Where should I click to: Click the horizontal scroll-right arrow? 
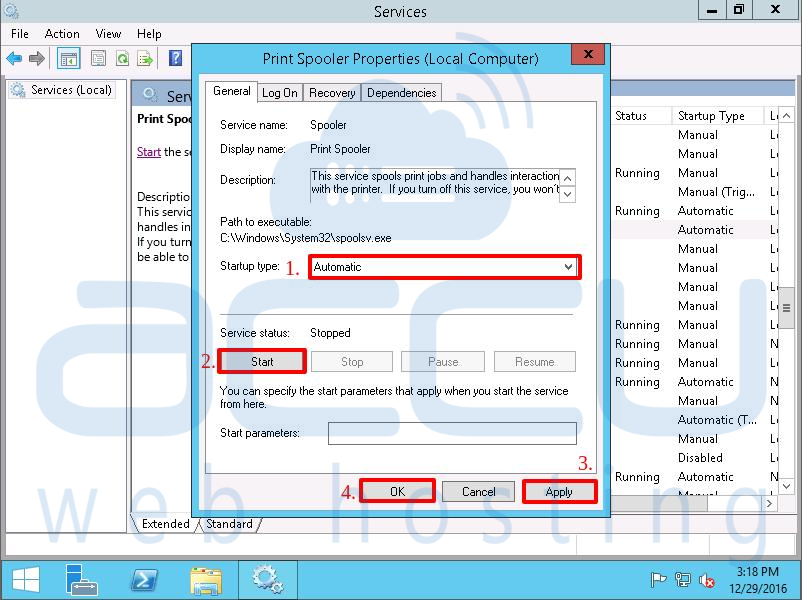click(x=769, y=503)
